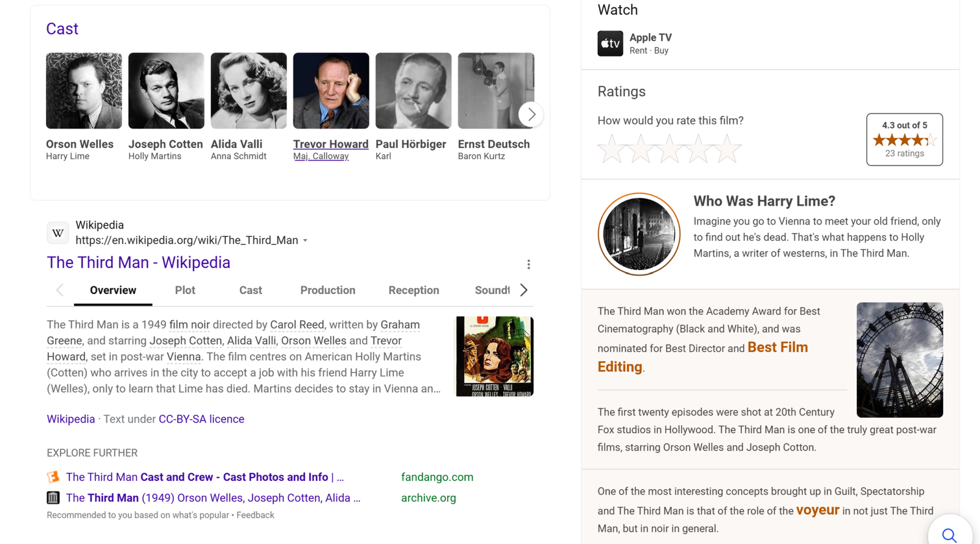Image resolution: width=980 pixels, height=544 pixels.
Task: Show more tabs with right chevron
Action: pos(524,290)
